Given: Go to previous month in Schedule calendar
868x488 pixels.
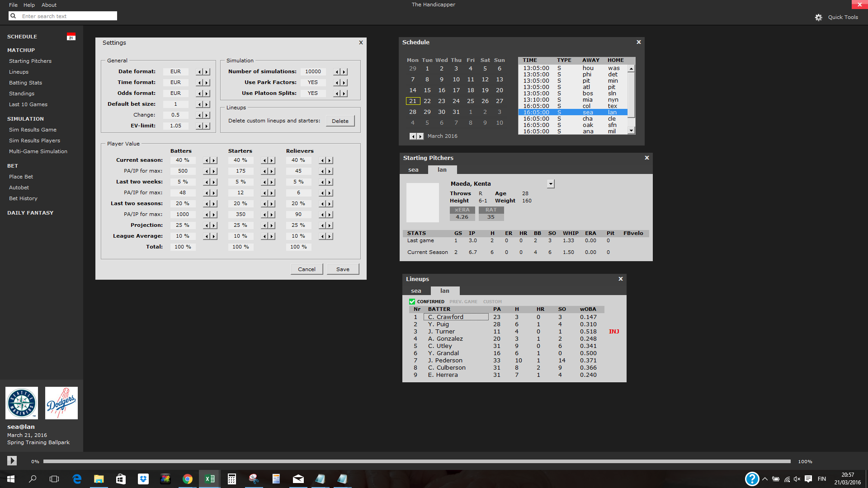Looking at the screenshot, I should [412, 136].
